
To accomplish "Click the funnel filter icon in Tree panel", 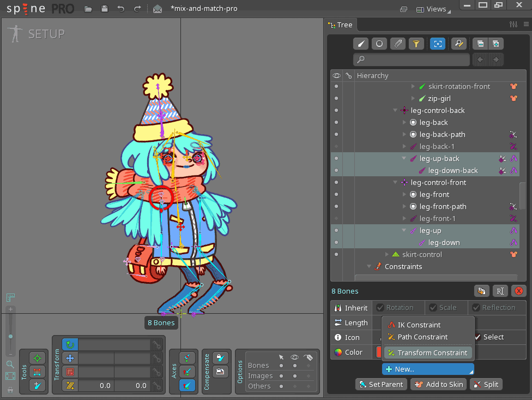I will point(416,44).
